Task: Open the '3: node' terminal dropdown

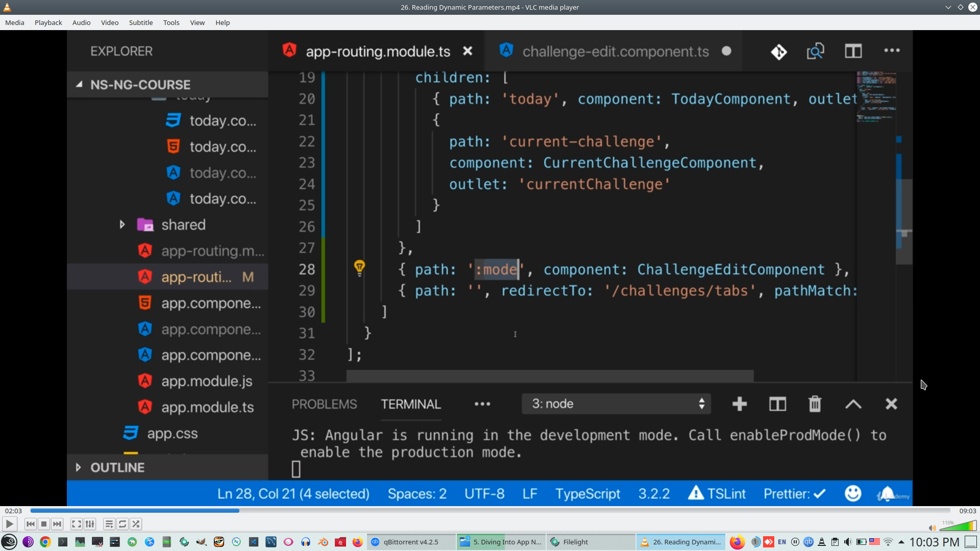Action: [616, 404]
